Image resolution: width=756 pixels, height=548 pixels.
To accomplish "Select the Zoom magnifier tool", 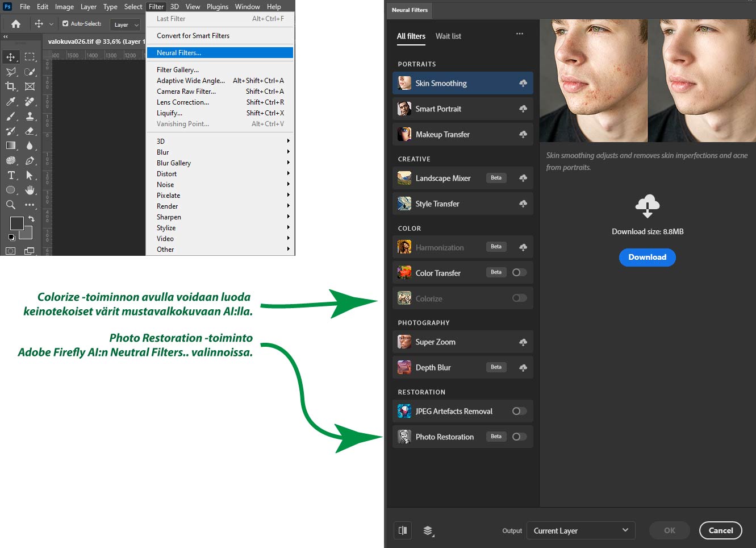I will (11, 205).
